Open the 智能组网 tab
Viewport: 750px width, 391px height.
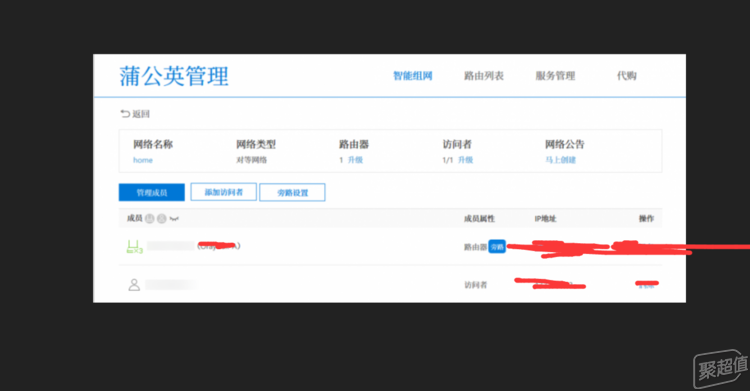[413, 76]
